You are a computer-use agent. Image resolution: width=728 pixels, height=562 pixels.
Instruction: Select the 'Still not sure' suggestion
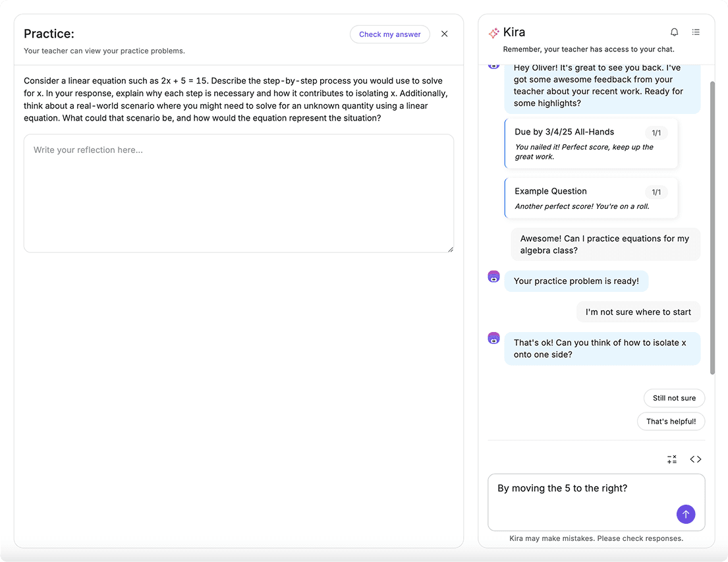pos(674,398)
